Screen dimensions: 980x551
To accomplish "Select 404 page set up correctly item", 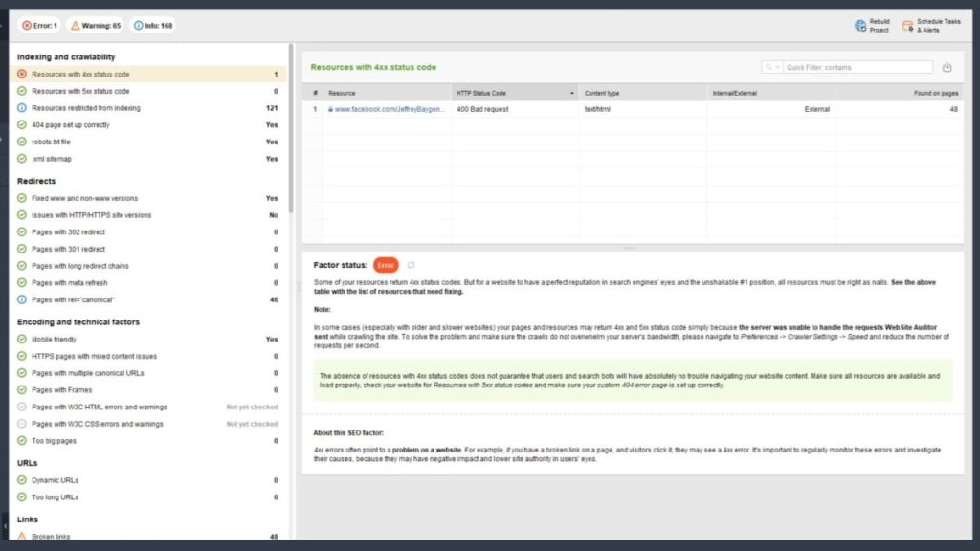I will pos(148,124).
